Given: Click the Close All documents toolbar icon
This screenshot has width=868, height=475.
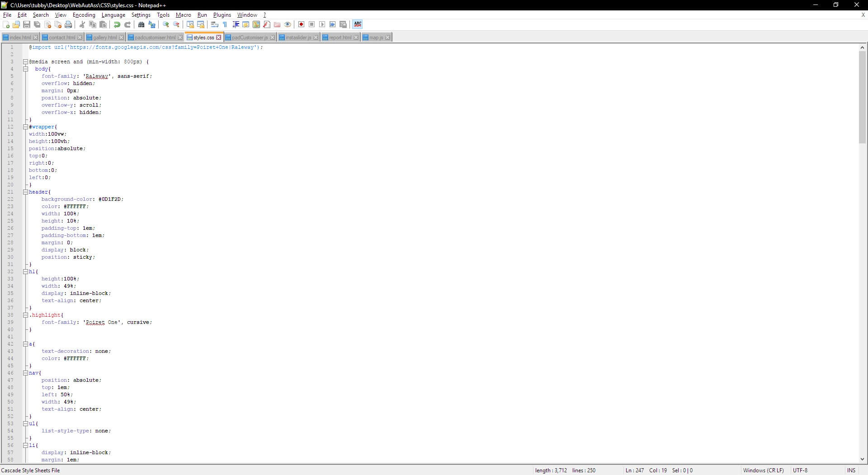Looking at the screenshot, I should click(x=58, y=24).
